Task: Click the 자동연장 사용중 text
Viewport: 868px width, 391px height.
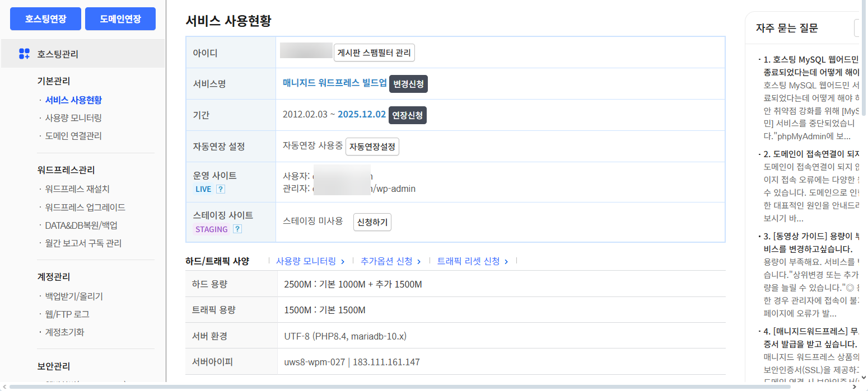Action: tap(312, 146)
